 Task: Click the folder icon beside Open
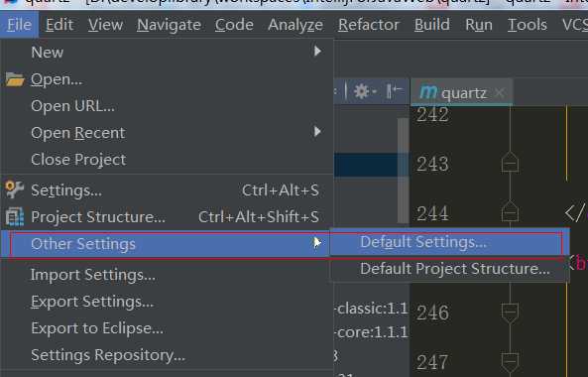tap(15, 79)
